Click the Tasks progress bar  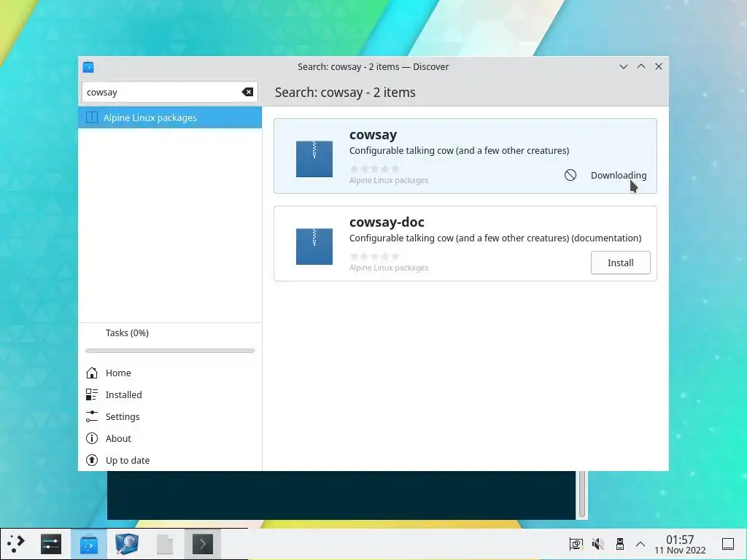pyautogui.click(x=170, y=351)
